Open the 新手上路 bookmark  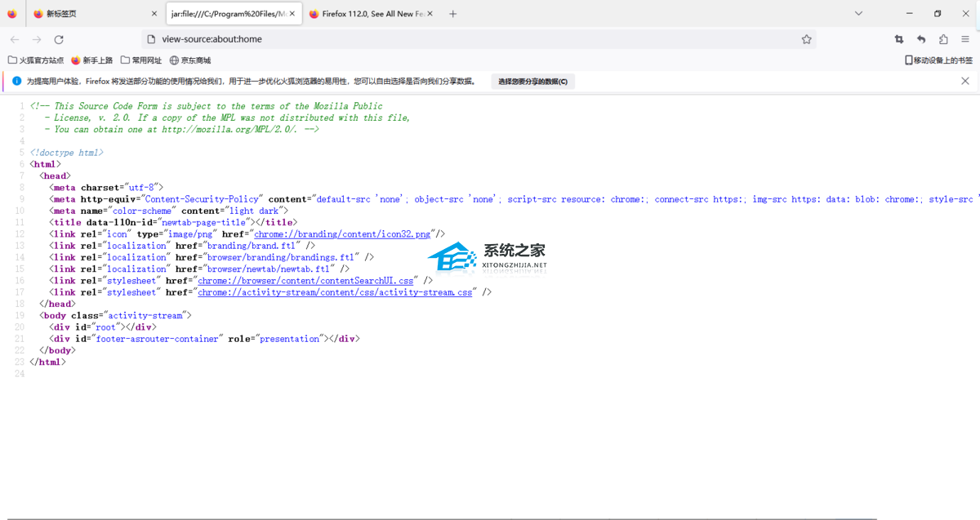pos(92,60)
